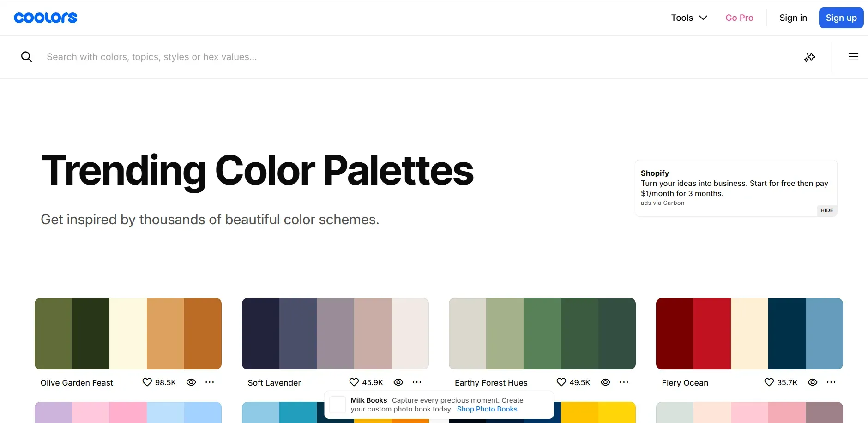868x423 pixels.
Task: Like the Fiery Ocean palette heart
Action: tap(768, 382)
